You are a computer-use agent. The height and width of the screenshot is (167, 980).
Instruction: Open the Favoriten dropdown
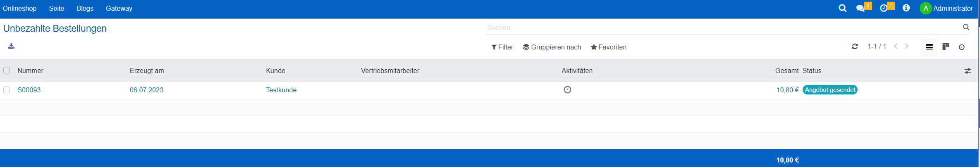[x=608, y=47]
